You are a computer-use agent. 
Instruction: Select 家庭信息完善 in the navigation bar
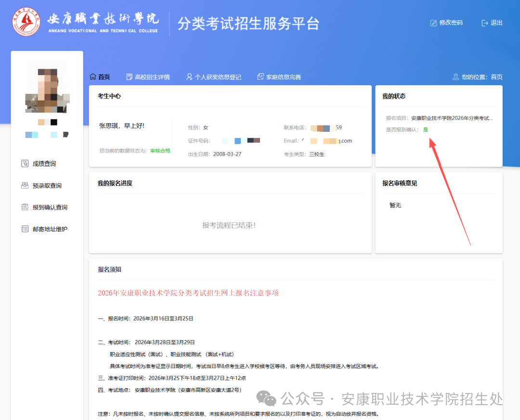[284, 77]
